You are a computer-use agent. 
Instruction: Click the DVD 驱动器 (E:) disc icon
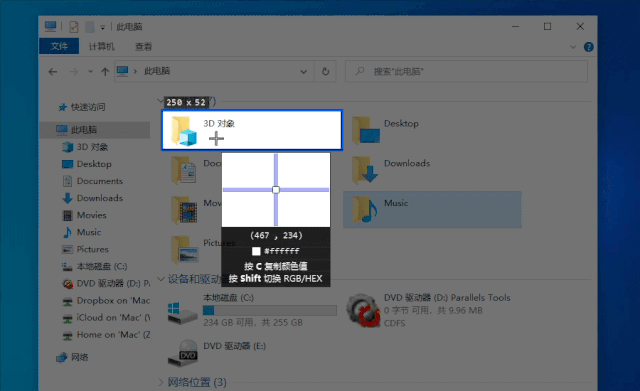tap(183, 353)
